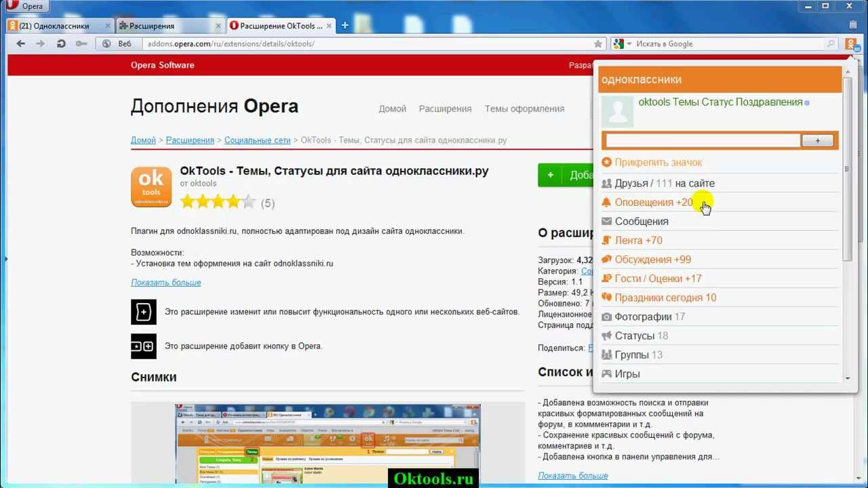Select the Расширение OkTools tab
The height and width of the screenshot is (488, 868).
pos(281,26)
